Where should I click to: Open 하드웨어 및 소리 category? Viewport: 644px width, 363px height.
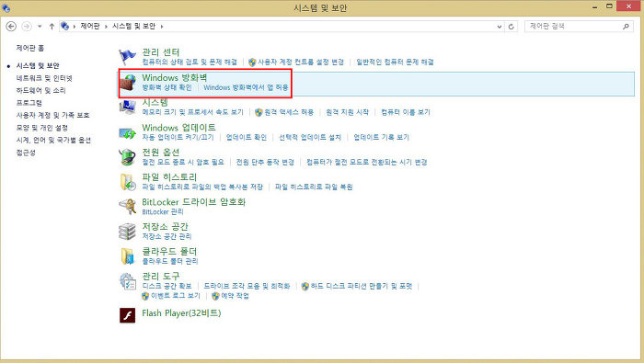click(41, 90)
